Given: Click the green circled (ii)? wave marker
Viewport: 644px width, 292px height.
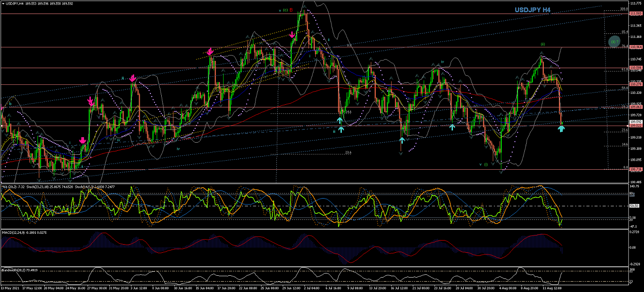Looking at the screenshot, I should coord(614,42).
